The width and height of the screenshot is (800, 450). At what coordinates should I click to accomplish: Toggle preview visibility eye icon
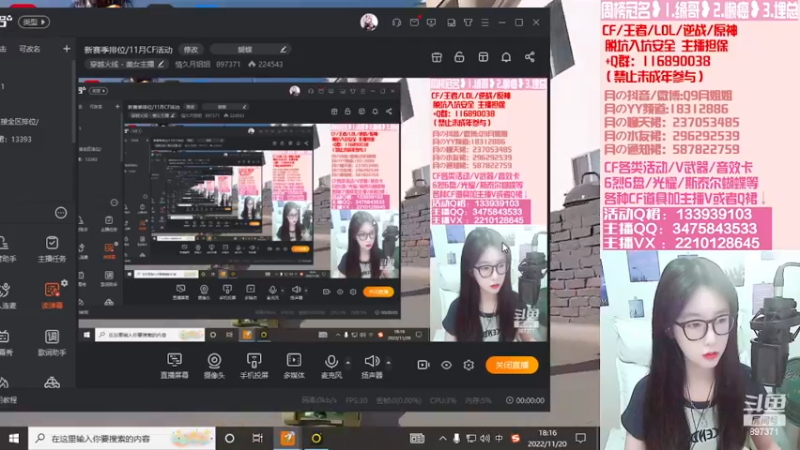[446, 365]
